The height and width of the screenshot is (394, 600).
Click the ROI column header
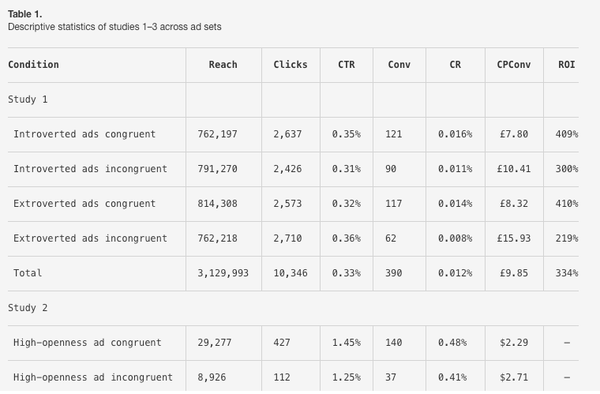567,65
